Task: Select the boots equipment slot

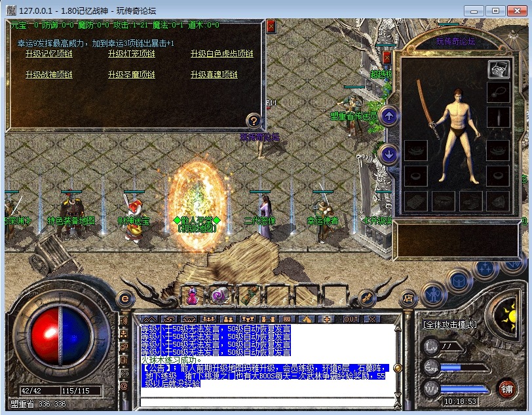Action: click(470, 201)
